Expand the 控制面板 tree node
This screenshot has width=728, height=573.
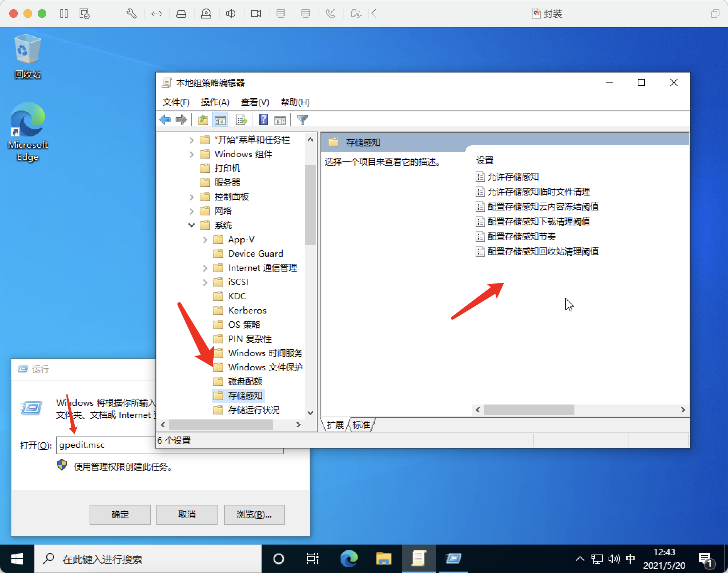point(192,197)
